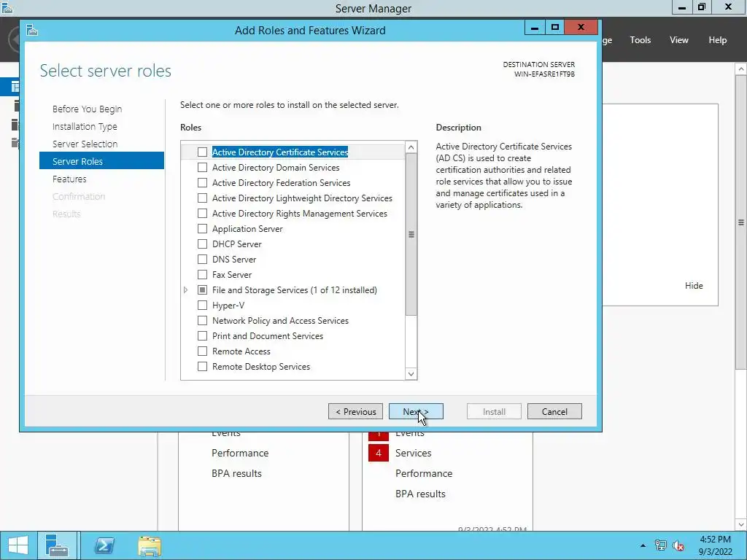Enable the Fax Server role checkbox
Image resolution: width=747 pixels, height=560 pixels.
203,274
